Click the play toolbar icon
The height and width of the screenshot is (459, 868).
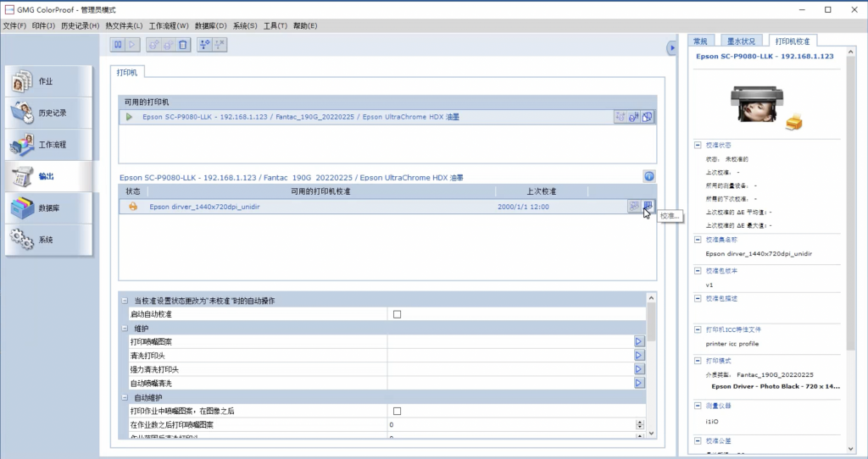(x=132, y=45)
